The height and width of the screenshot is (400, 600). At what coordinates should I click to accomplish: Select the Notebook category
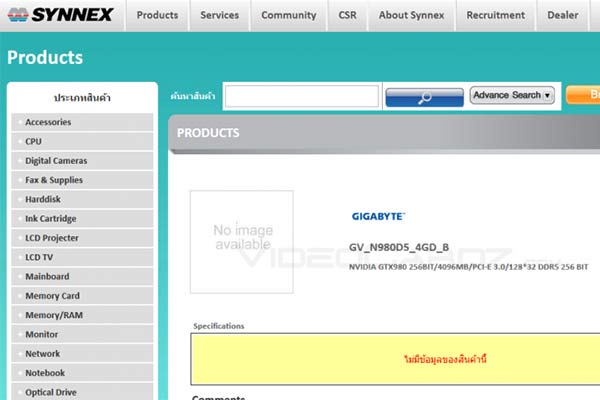point(82,373)
